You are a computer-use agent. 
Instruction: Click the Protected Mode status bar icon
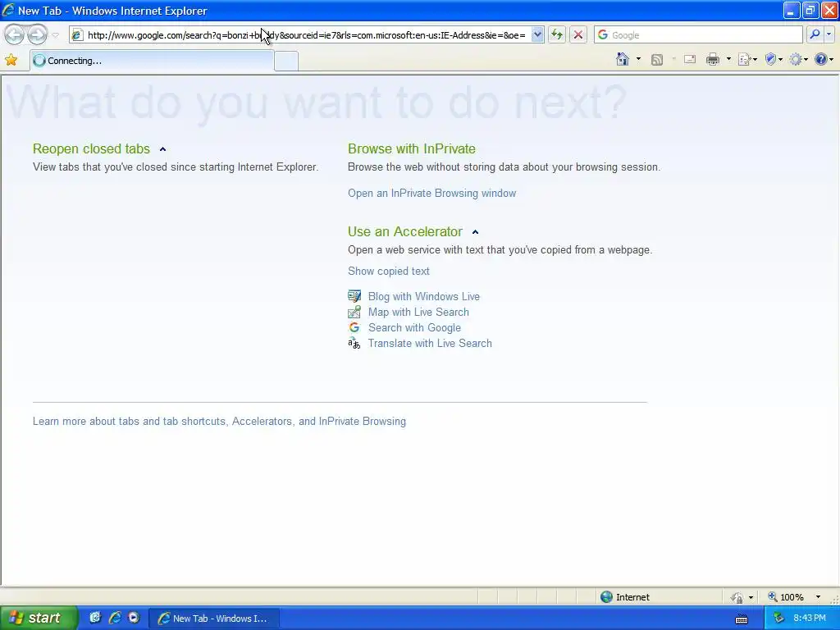pyautogui.click(x=737, y=597)
